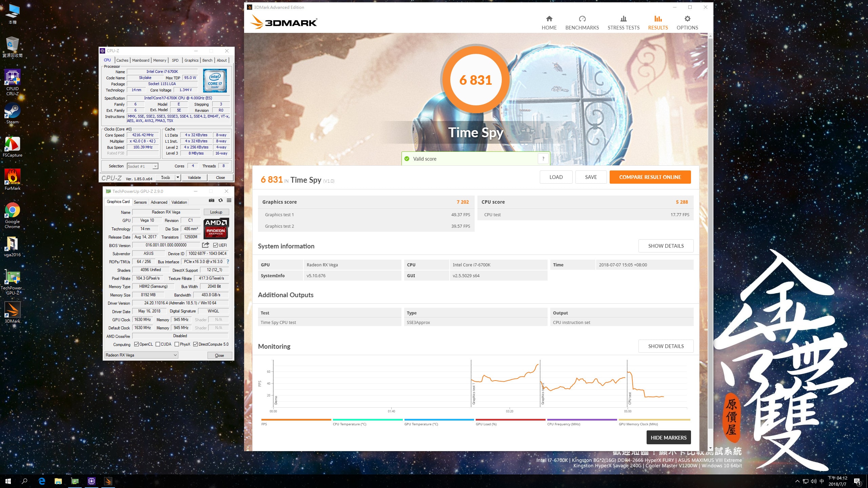Toggle the PhysX checkbox

click(177, 344)
